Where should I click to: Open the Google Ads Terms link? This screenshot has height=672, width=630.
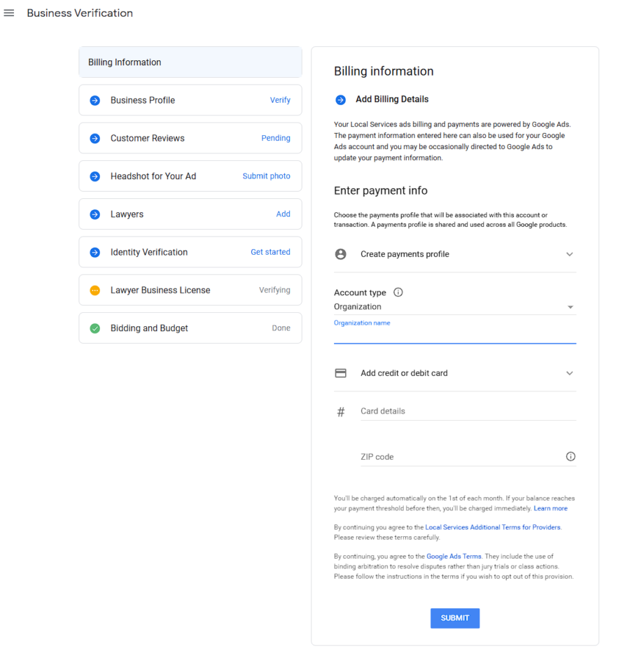454,556
